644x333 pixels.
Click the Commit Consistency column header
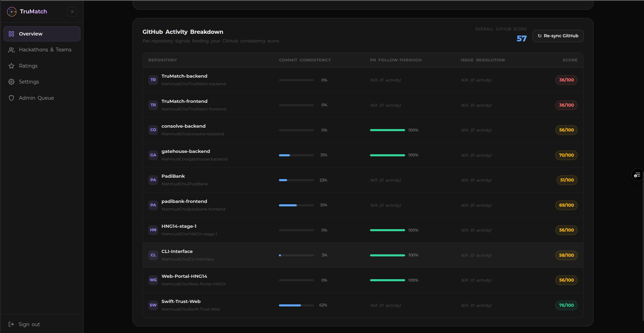click(x=305, y=60)
